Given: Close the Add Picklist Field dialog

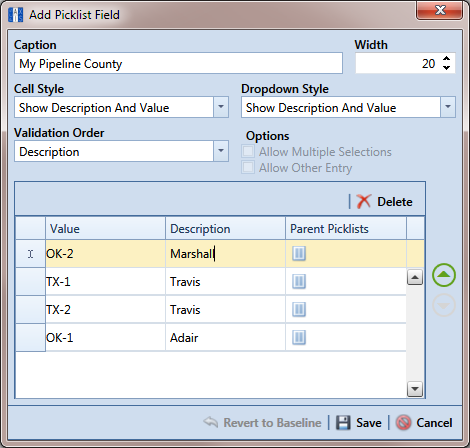Looking at the screenshot, I should [x=439, y=10].
